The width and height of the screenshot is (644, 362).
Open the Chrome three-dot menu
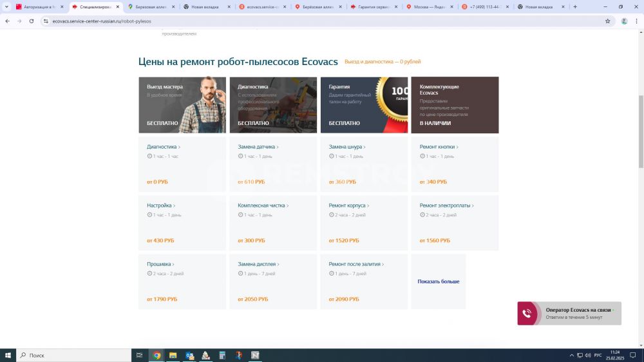637,21
